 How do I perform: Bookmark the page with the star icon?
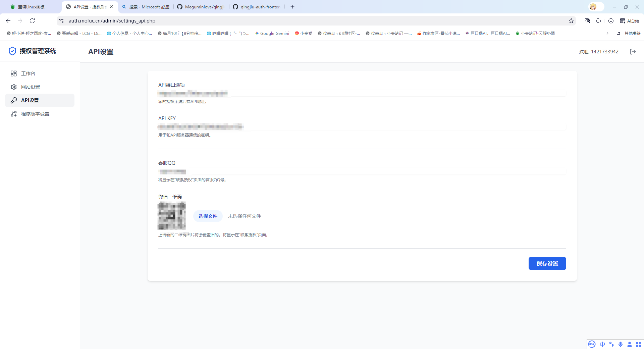pos(571,20)
